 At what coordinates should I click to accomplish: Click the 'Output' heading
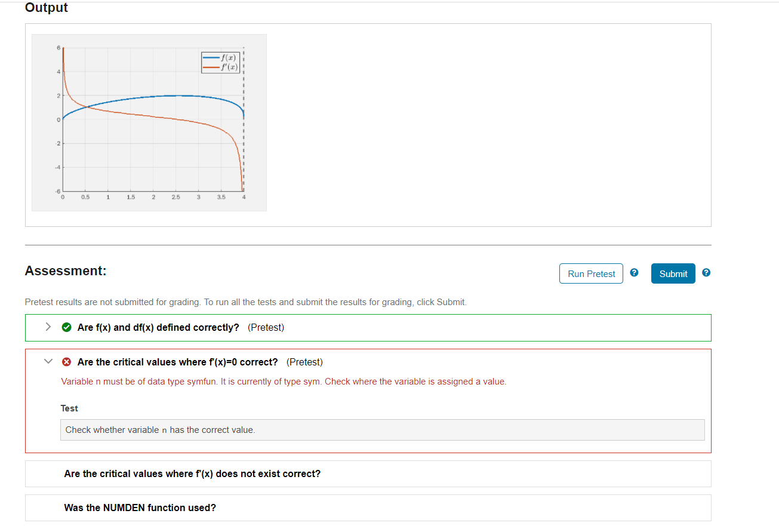[x=47, y=8]
